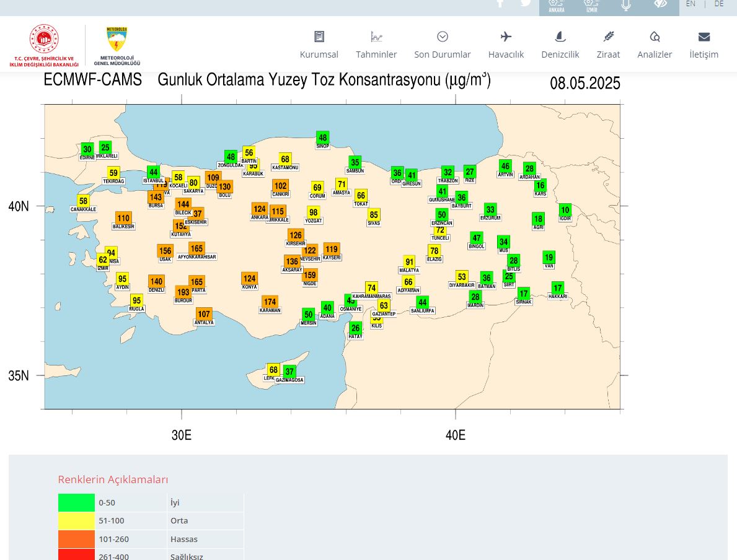Click the Tahminler chart icon
The height and width of the screenshot is (560, 737).
(376, 36)
